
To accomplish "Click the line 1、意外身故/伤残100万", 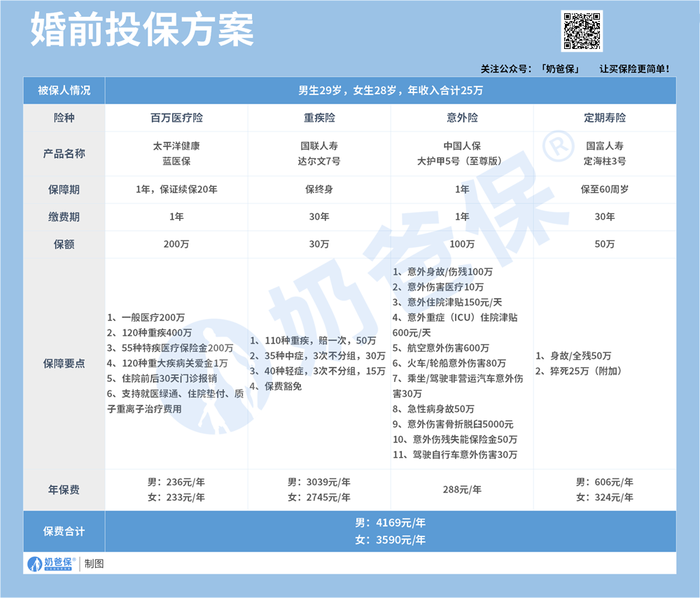I will [x=443, y=271].
